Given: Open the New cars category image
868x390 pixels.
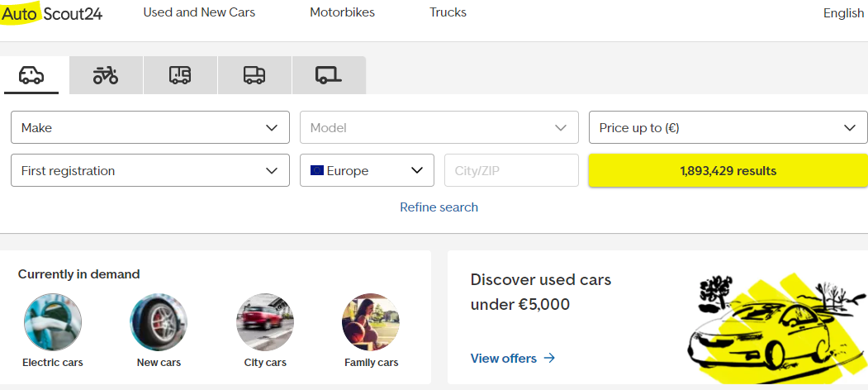Looking at the screenshot, I should (159, 322).
